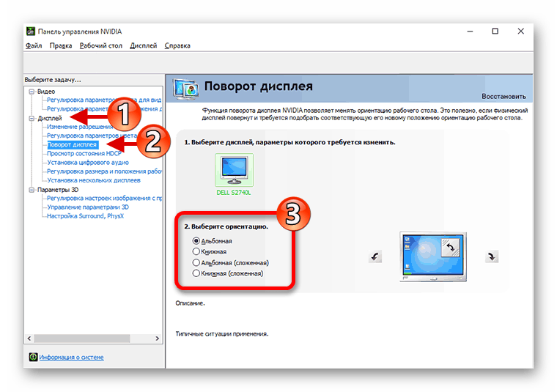Open the Файл menu
Viewport: 557px width, 392px height.
pos(34,46)
